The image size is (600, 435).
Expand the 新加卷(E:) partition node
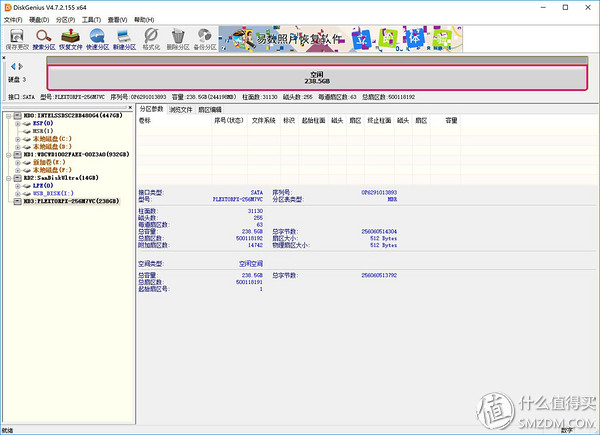click(x=18, y=163)
